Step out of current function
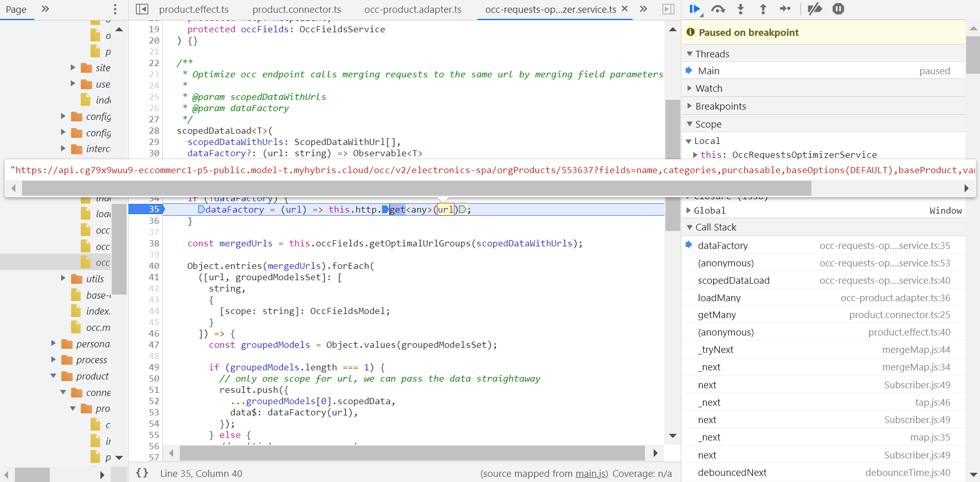 [763, 9]
